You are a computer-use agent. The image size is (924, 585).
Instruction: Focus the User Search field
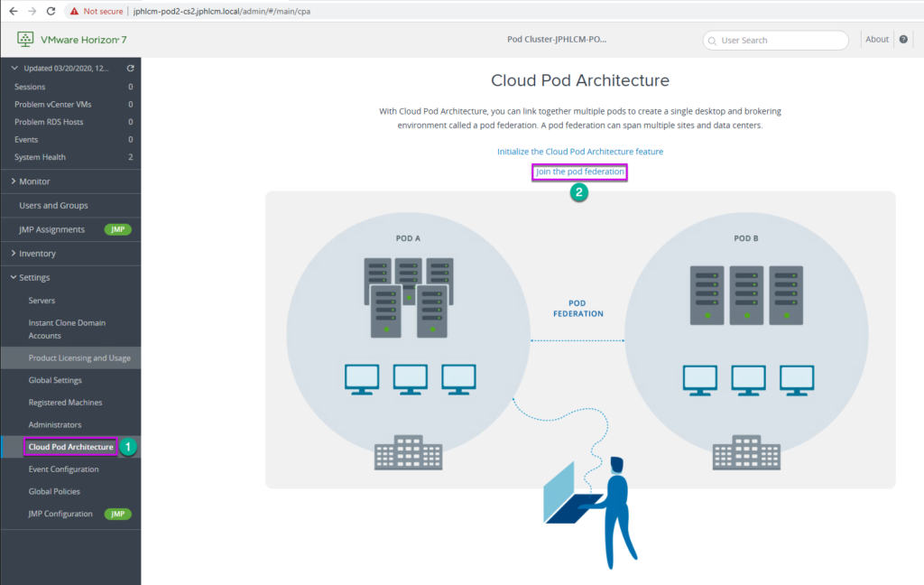click(x=775, y=40)
